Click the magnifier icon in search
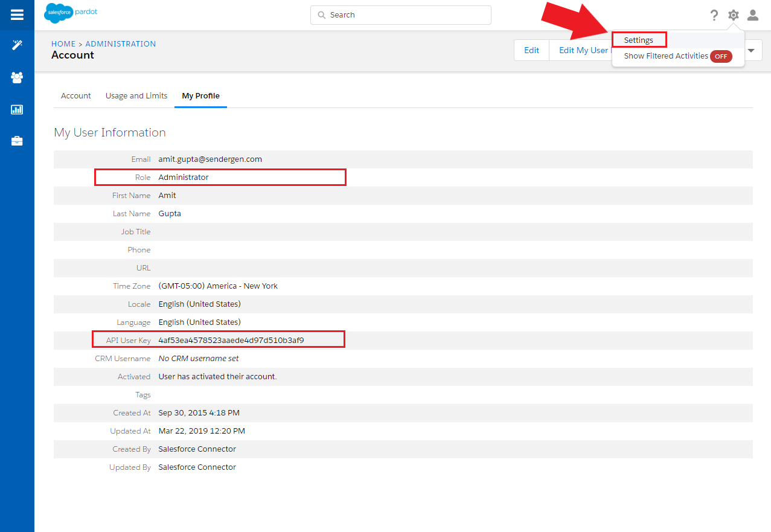 click(321, 15)
